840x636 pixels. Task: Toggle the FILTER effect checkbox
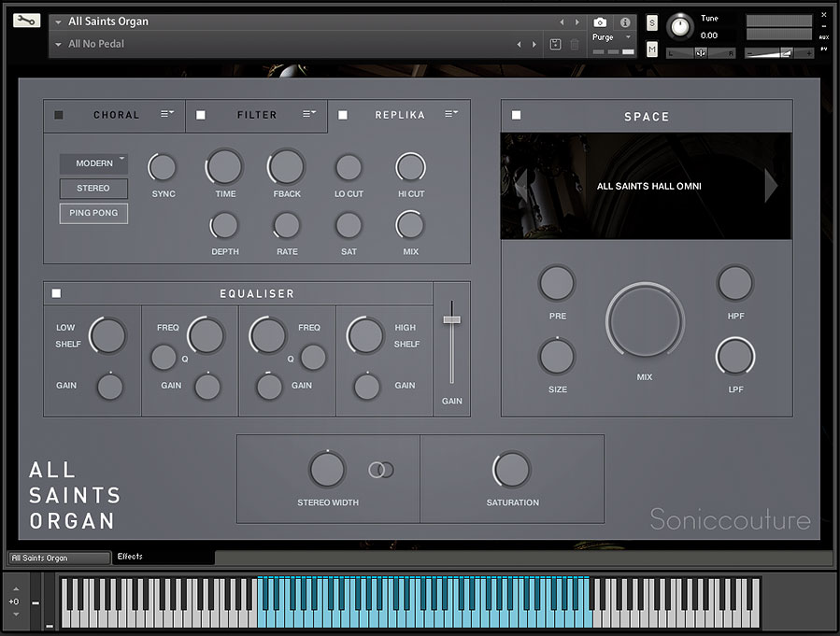click(201, 115)
